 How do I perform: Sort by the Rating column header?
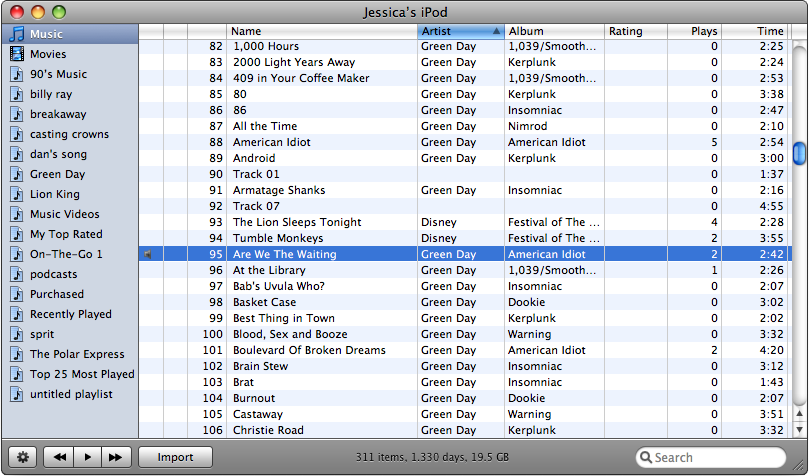[x=636, y=31]
